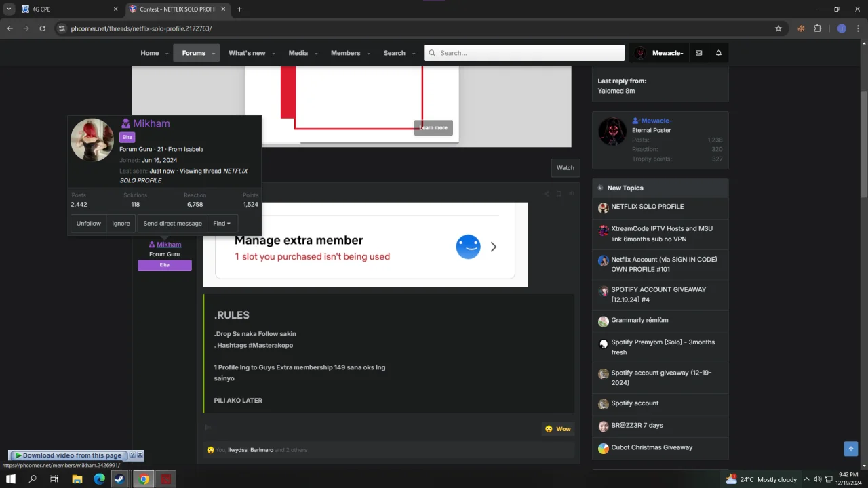The image size is (868, 488).
Task: Open the Mewacle- account menu
Action: (x=659, y=53)
